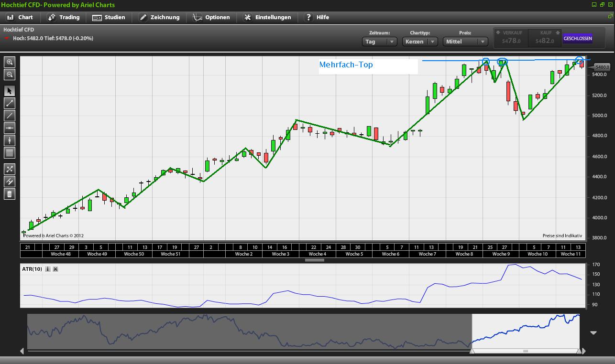Select the trend line segment tool
615x364 pixels.
pos(10,103)
